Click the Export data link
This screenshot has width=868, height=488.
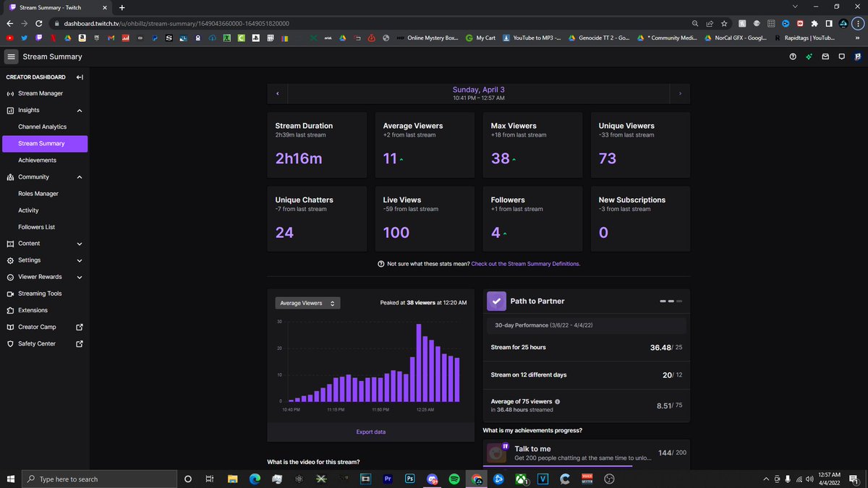pyautogui.click(x=371, y=432)
